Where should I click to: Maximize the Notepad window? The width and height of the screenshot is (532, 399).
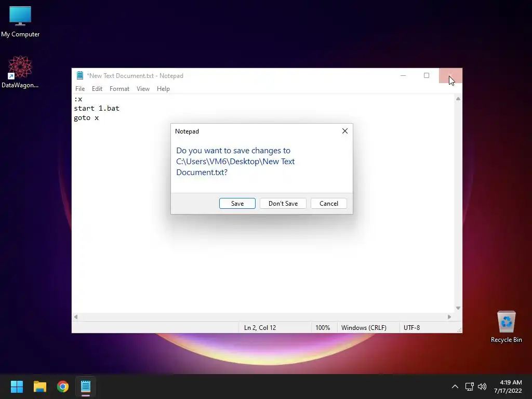(427, 75)
